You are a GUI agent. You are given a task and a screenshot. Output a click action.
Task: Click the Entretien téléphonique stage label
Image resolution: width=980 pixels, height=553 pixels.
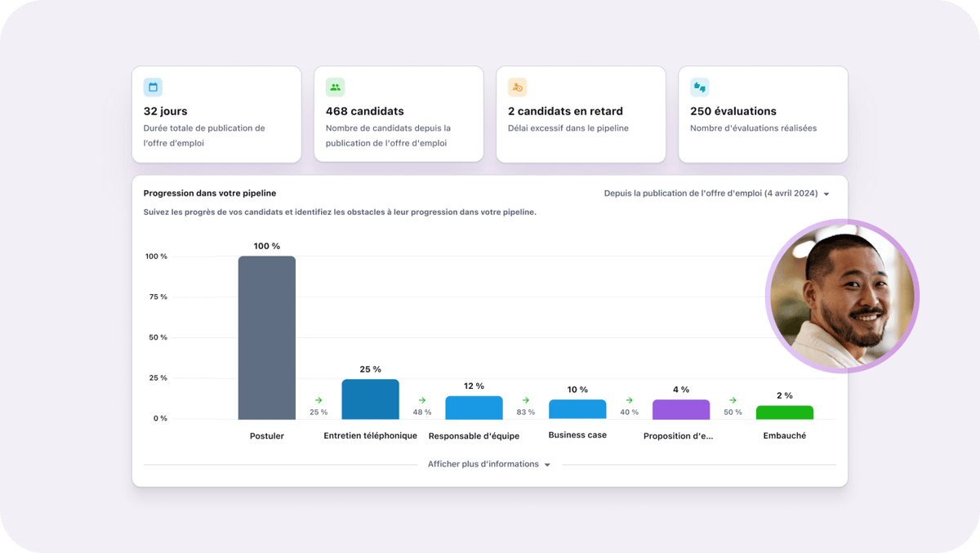click(370, 435)
